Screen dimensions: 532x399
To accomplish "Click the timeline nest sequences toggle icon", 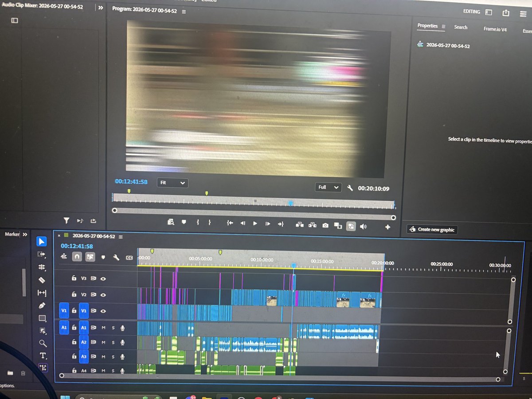I will (64, 257).
